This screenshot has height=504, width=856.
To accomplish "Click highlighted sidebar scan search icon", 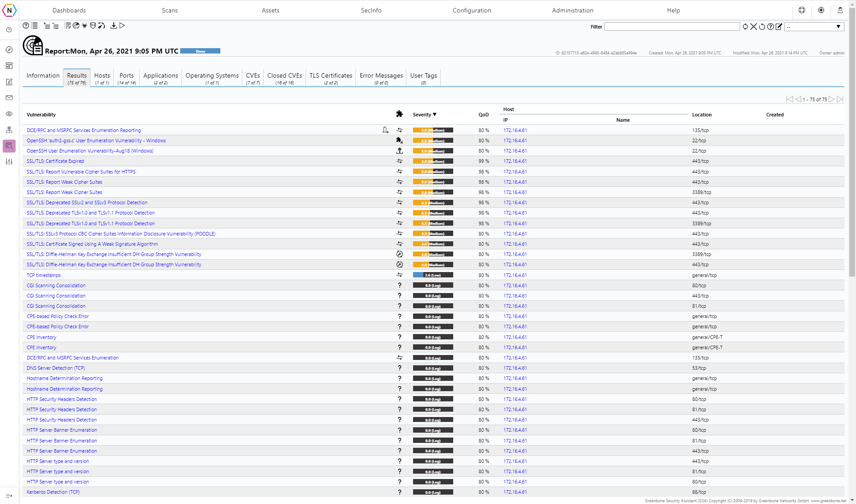I will pos(9,146).
